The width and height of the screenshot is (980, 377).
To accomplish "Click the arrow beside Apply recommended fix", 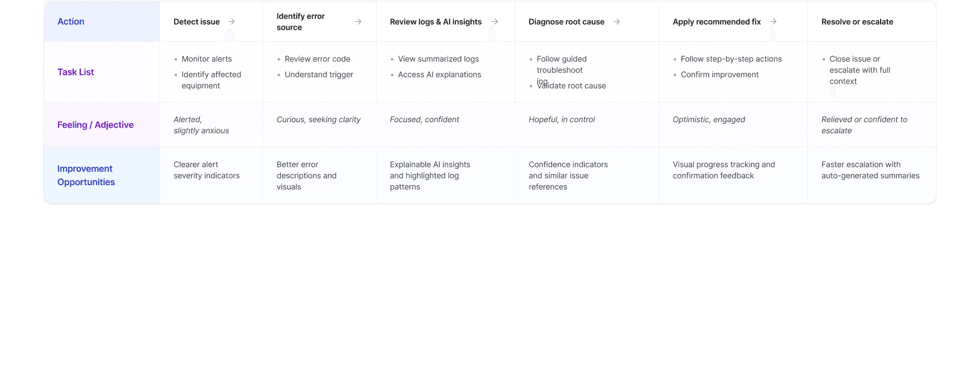I will 774,22.
